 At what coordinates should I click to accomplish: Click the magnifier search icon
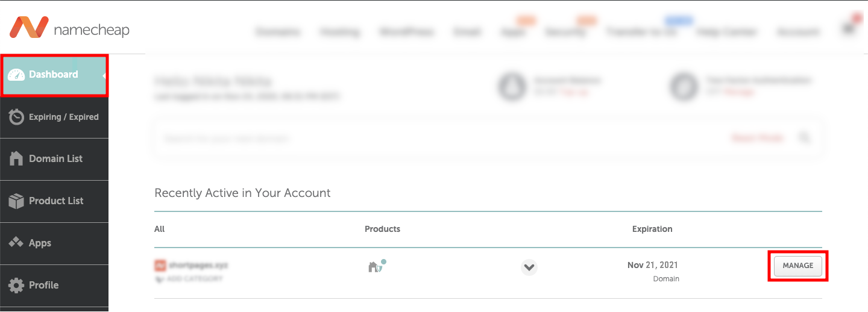click(x=804, y=138)
